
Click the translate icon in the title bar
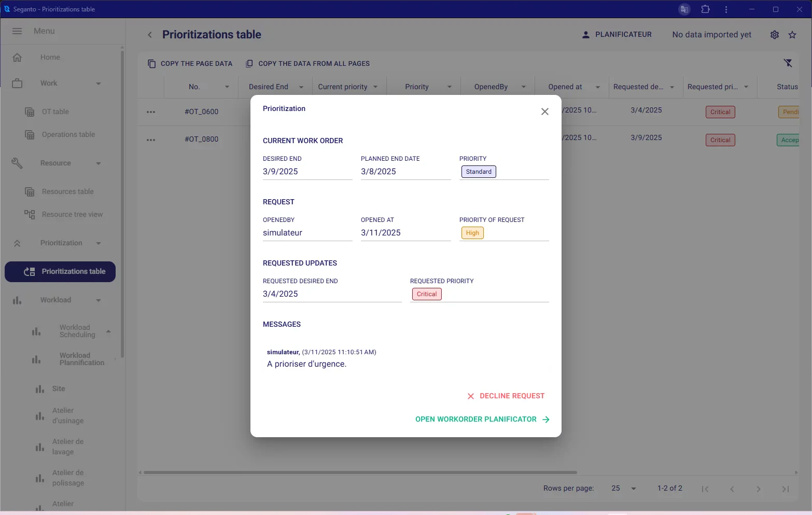click(x=684, y=9)
